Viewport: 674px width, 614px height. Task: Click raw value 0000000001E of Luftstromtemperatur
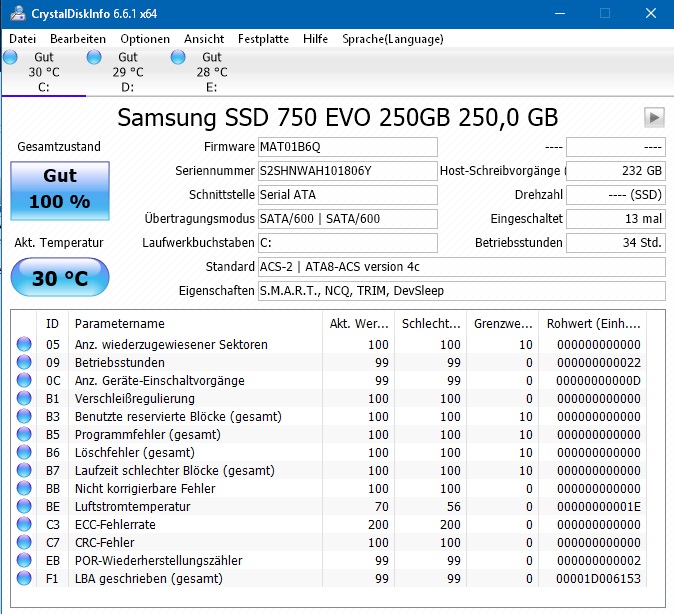(598, 507)
